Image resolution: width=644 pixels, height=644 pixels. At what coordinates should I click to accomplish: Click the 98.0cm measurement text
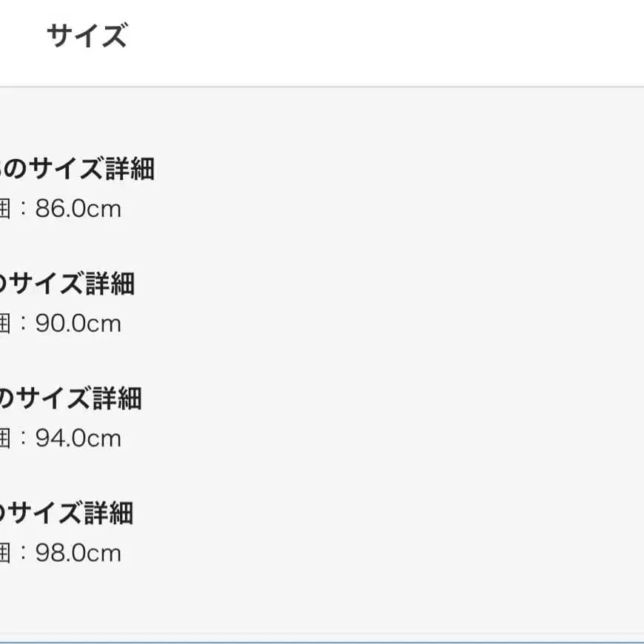point(77,554)
